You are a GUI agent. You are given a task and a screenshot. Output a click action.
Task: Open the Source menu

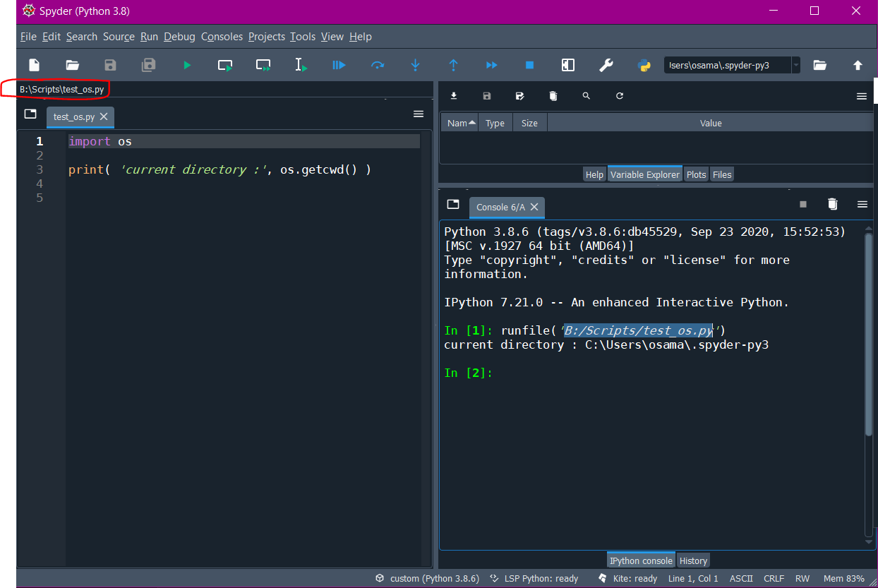coord(119,37)
